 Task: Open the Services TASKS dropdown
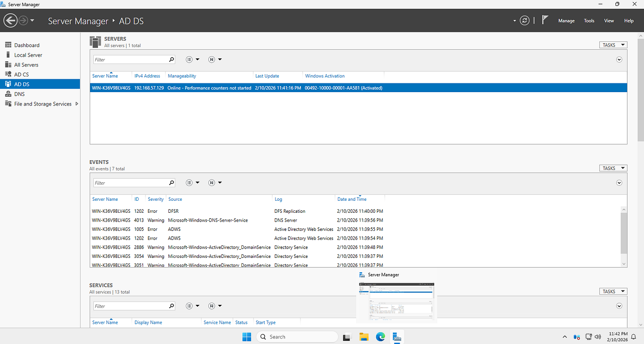[x=613, y=292]
